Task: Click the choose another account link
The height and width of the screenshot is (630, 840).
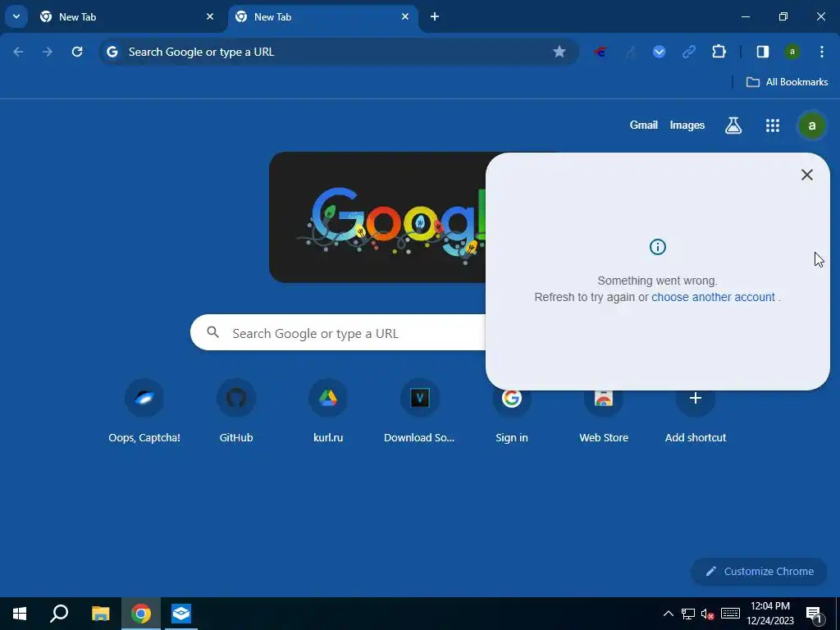Action: coord(713,297)
